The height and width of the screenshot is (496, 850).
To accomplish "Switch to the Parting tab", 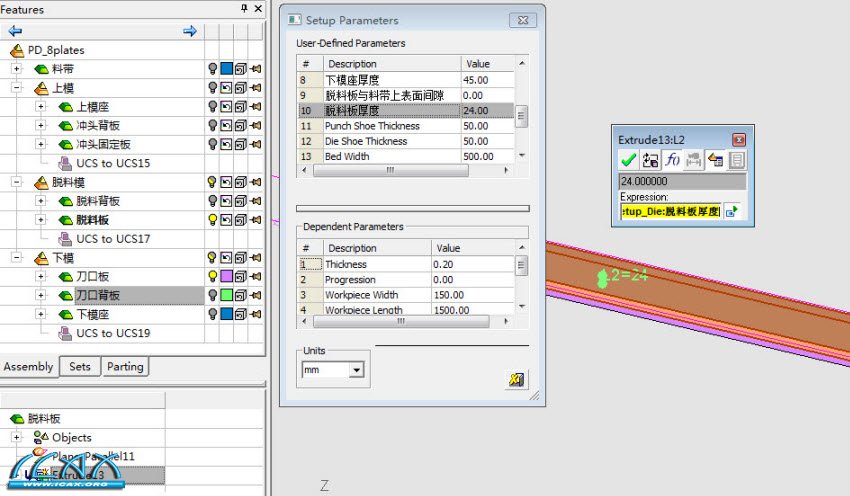I will point(125,367).
